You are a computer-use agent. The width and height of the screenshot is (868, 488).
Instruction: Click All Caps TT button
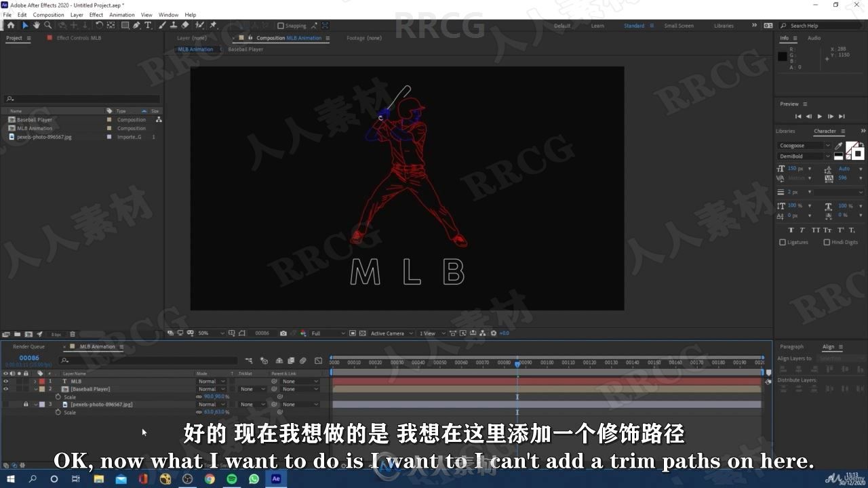tap(816, 230)
